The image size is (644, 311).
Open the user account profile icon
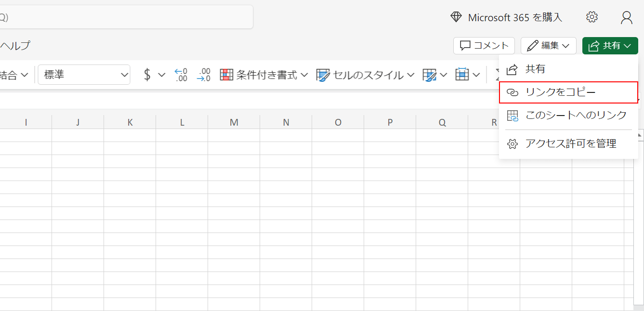tap(626, 17)
